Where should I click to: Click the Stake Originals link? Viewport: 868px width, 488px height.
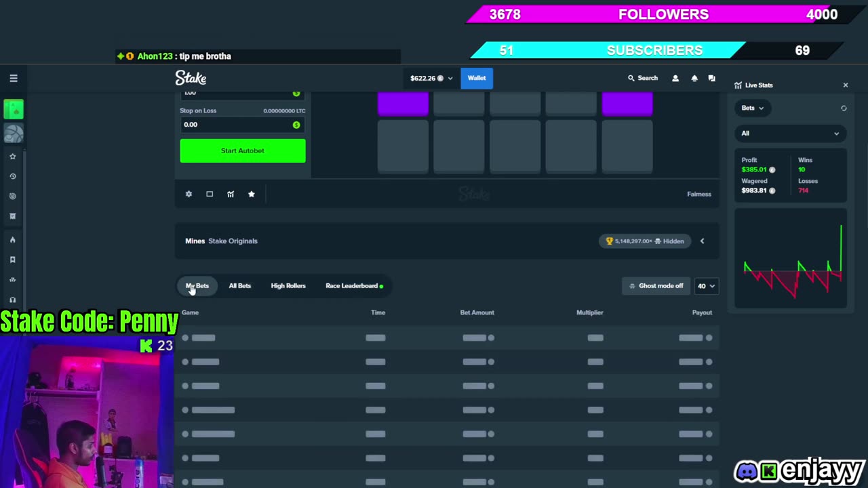(x=233, y=241)
